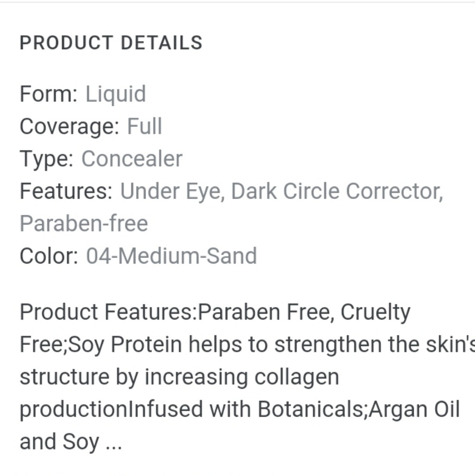475x476 pixels.
Task: Select the Full coverage value
Action: 145,126
